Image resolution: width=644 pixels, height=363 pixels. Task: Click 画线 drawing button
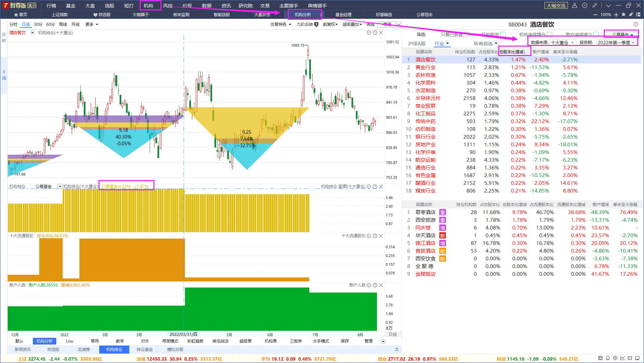[371, 24]
